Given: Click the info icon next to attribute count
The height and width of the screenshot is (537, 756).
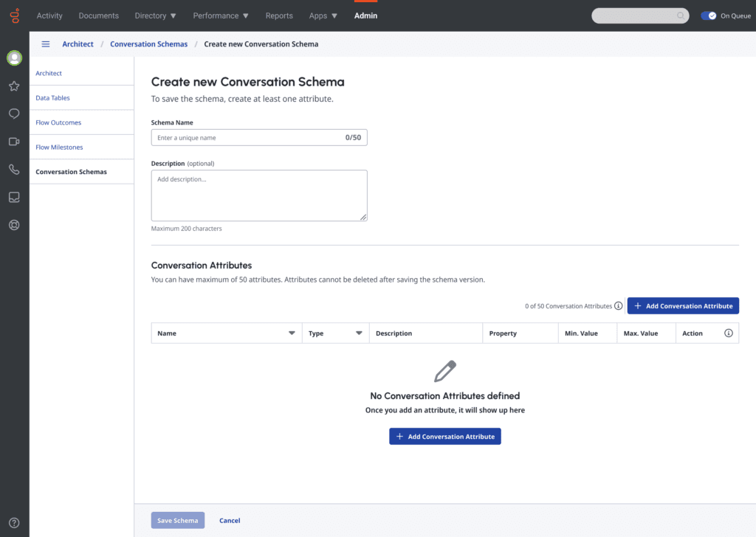Looking at the screenshot, I should coord(619,305).
